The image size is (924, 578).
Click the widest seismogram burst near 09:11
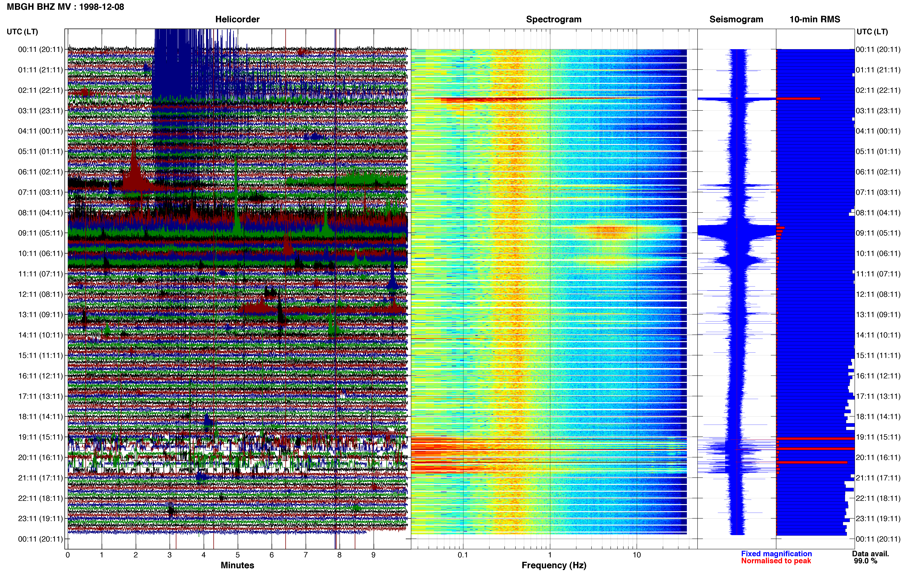click(737, 231)
